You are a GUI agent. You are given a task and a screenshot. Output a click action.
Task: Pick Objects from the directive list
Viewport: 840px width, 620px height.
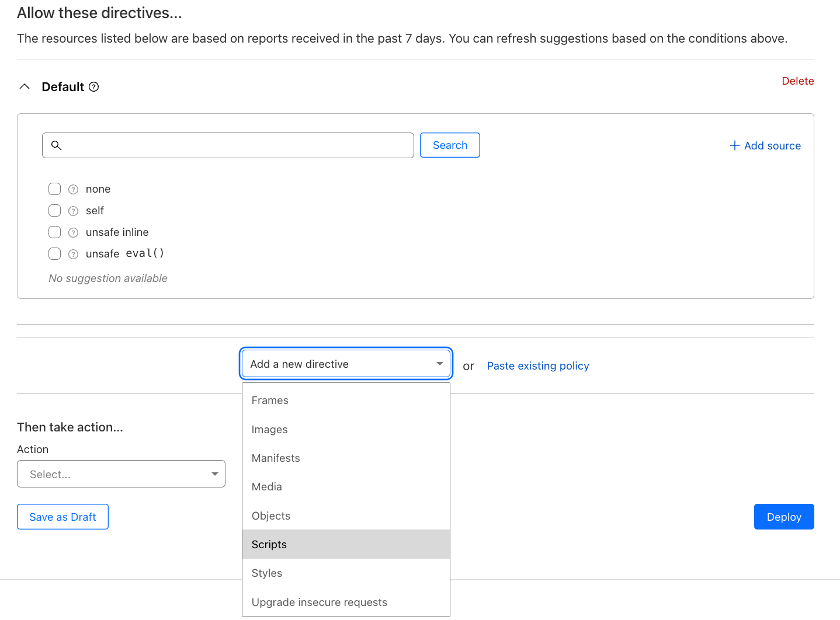pos(346,516)
